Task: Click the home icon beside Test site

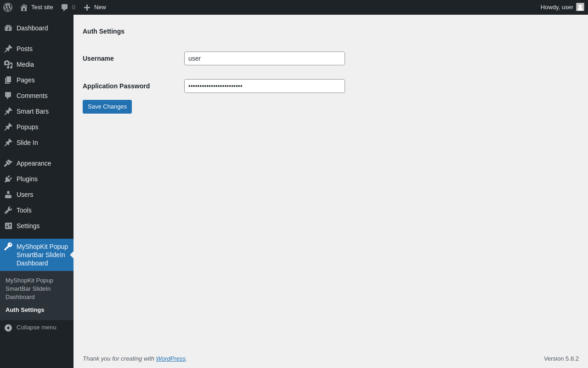Action: (x=24, y=7)
